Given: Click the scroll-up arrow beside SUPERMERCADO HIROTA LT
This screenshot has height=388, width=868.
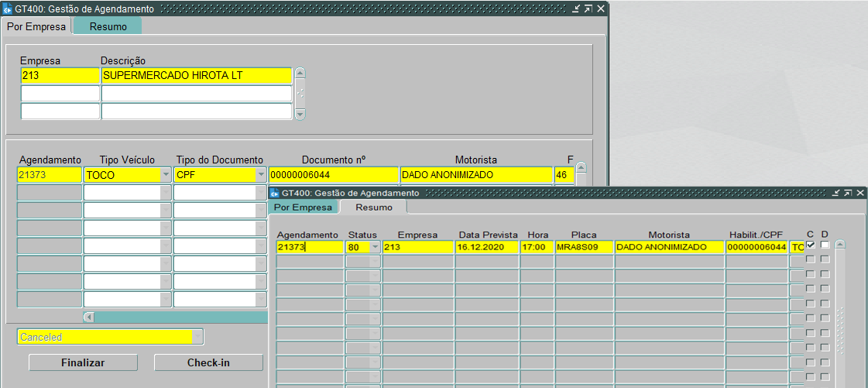Looking at the screenshot, I should (300, 74).
